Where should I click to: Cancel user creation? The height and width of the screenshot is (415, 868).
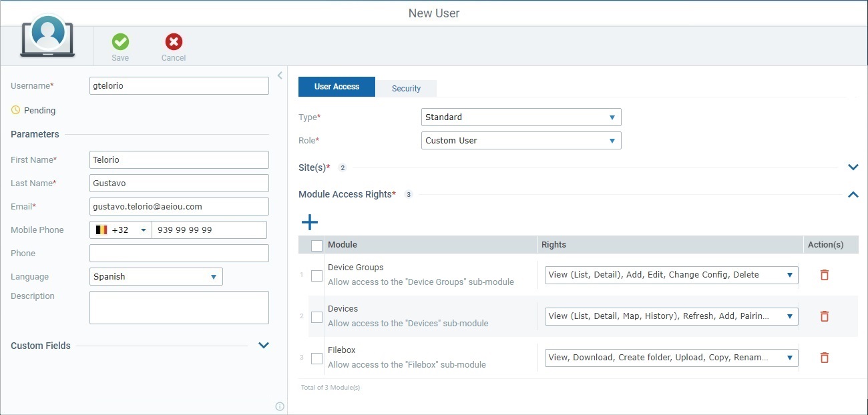coord(173,45)
